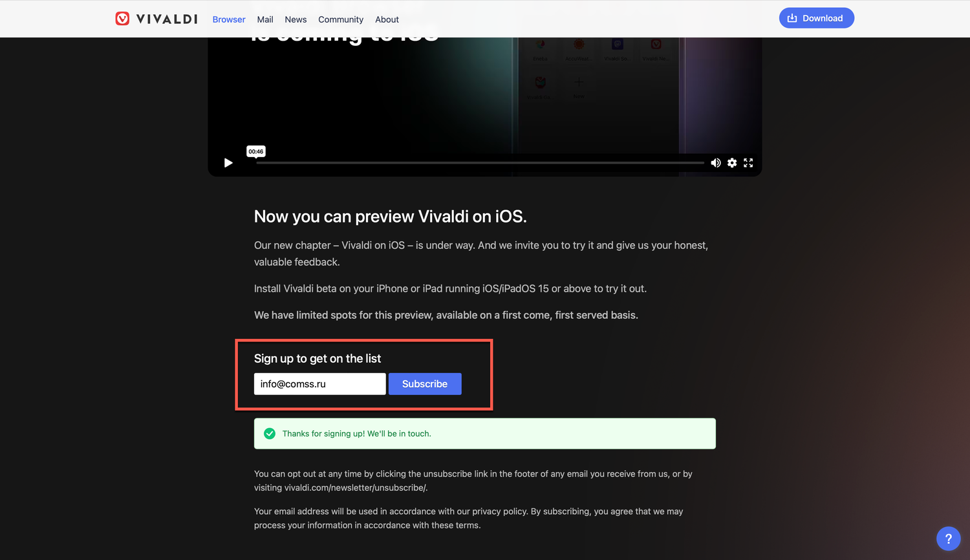Open the help question mark button
This screenshot has height=560, width=970.
[x=948, y=539]
